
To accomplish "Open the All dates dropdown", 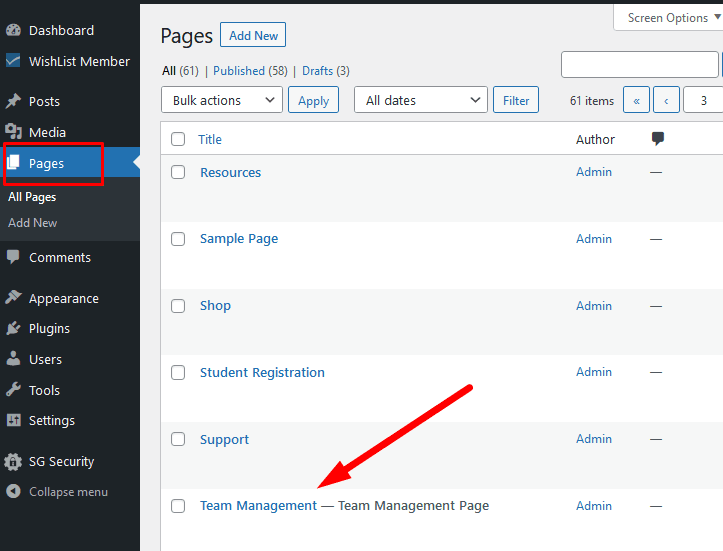I will 421,100.
